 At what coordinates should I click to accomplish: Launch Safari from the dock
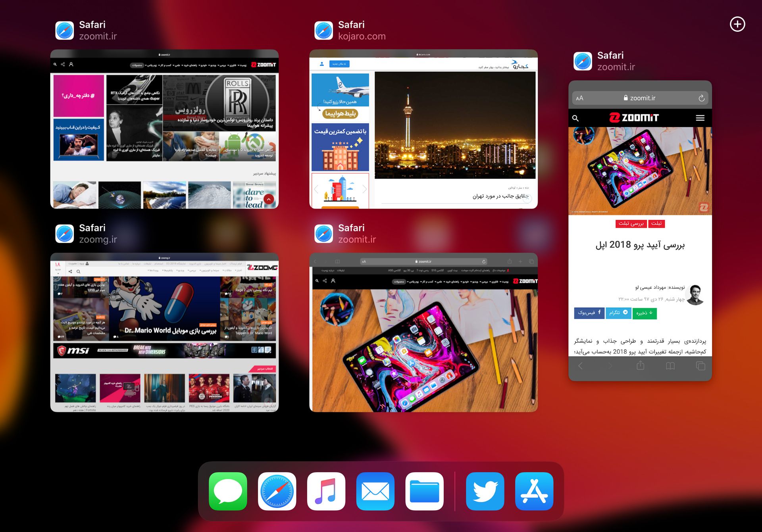coord(277,491)
